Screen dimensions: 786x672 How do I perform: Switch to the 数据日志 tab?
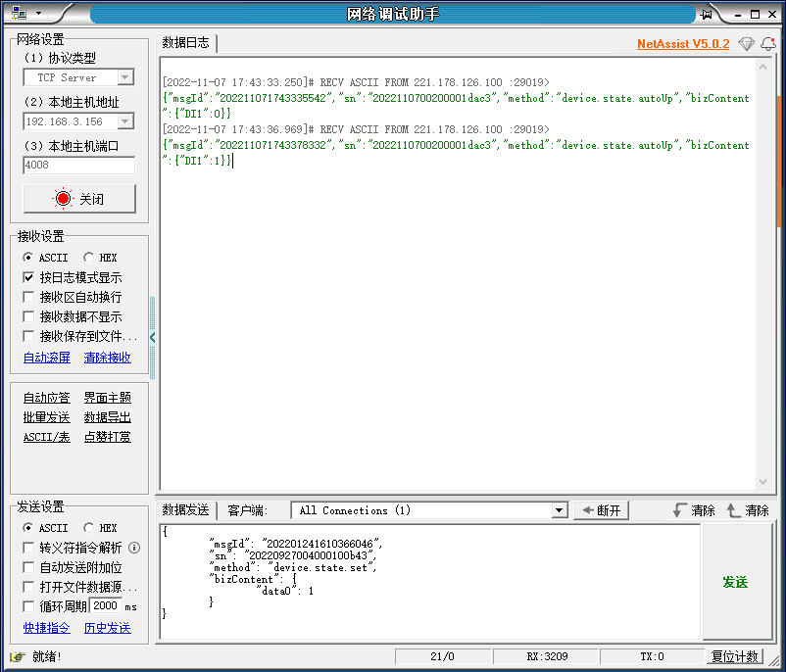[x=185, y=43]
